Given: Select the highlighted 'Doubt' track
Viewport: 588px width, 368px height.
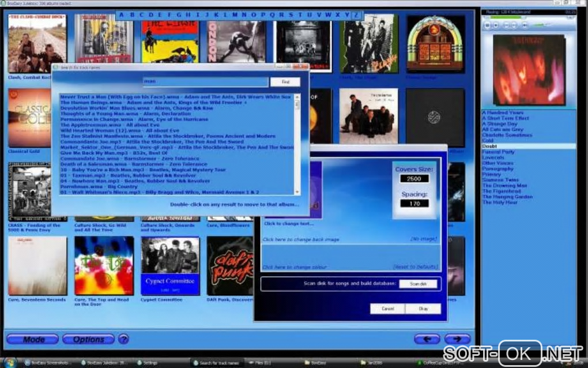Looking at the screenshot, I should pyautogui.click(x=529, y=147).
